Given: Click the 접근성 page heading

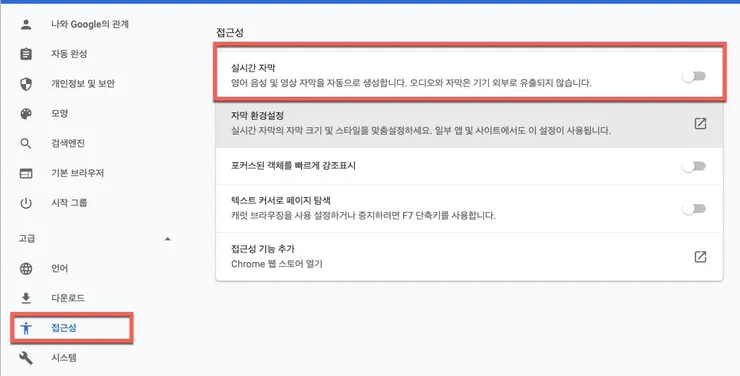Looking at the screenshot, I should 230,32.
